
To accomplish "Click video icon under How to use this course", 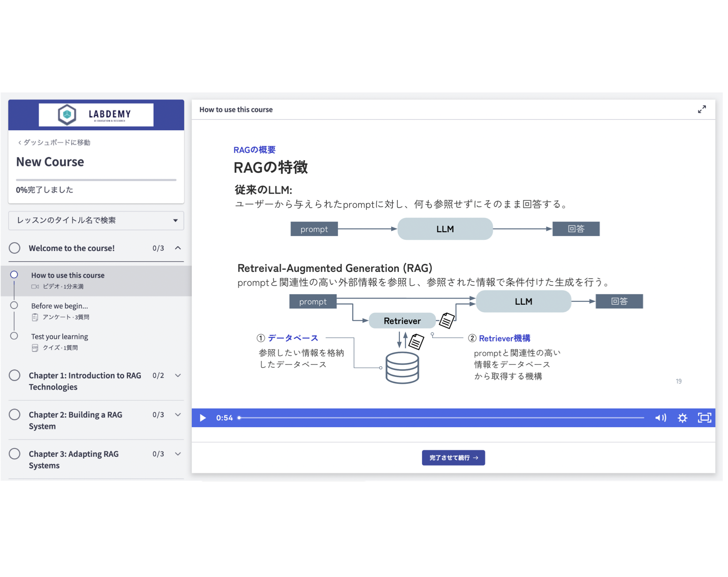I will 35,287.
